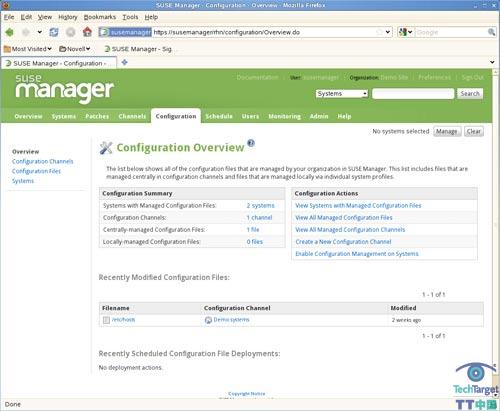The height and width of the screenshot is (411, 500).
Task: Switch to the Systems navigation tab
Action: click(64, 116)
